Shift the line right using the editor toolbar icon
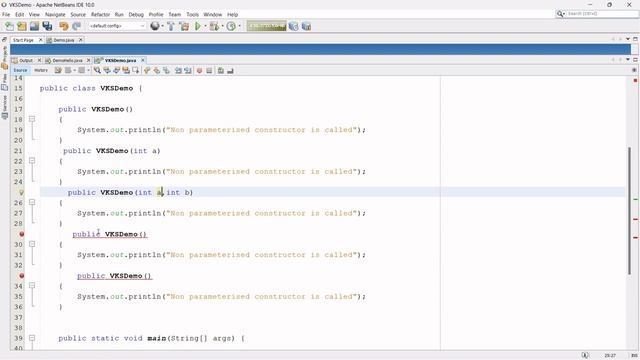 coord(188,71)
